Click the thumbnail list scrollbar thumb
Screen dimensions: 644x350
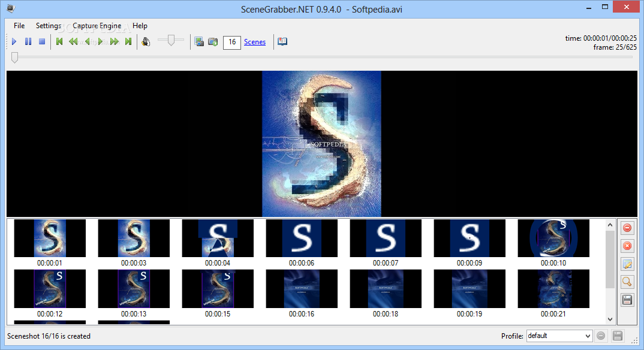610,260
